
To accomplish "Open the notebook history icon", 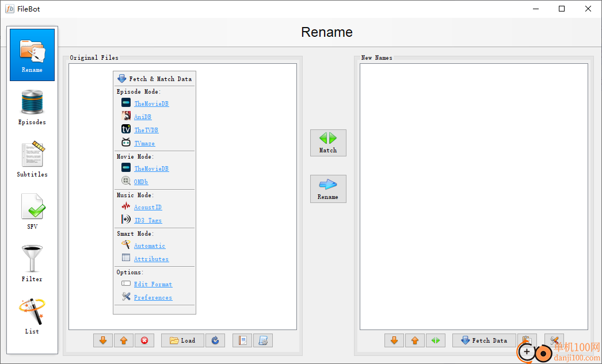I will [x=242, y=340].
